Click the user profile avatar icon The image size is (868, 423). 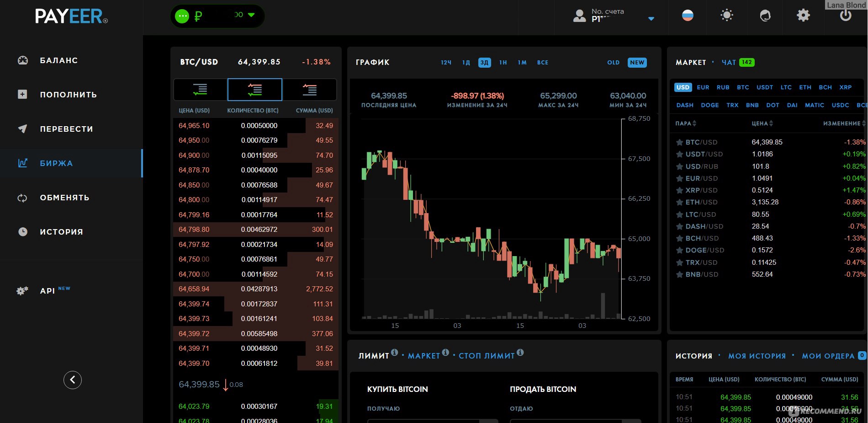[x=579, y=16]
